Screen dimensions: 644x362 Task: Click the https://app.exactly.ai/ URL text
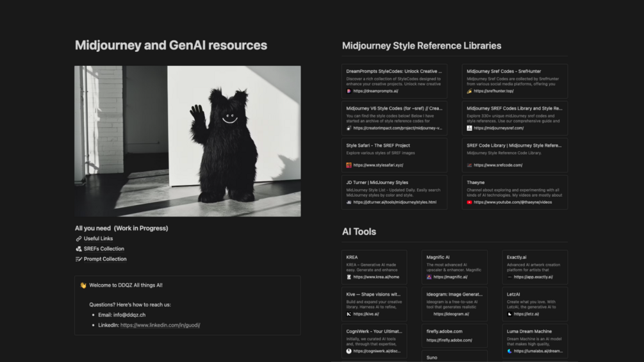[533, 277]
